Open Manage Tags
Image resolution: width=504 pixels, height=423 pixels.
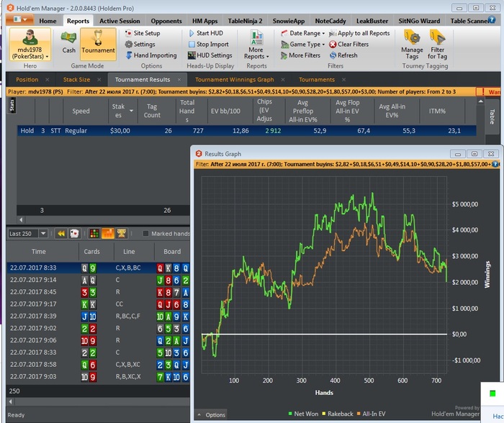tap(412, 45)
